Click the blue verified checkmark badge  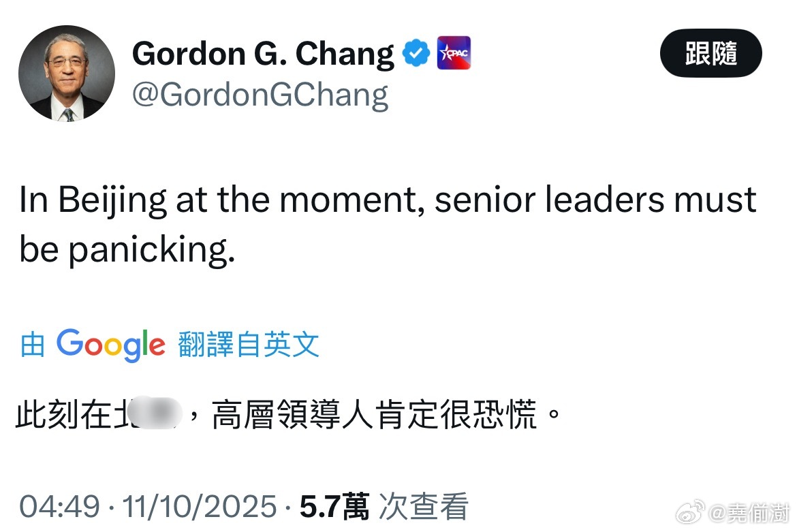coord(416,53)
